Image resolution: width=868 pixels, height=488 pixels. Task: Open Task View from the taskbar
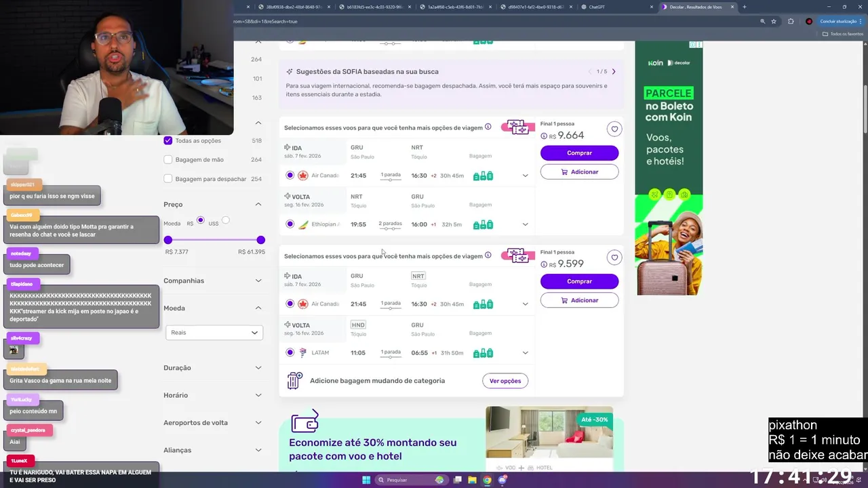[457, 480]
